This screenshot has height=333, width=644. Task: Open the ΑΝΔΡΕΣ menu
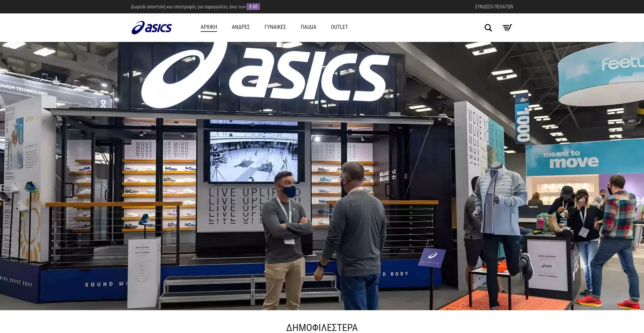click(240, 27)
